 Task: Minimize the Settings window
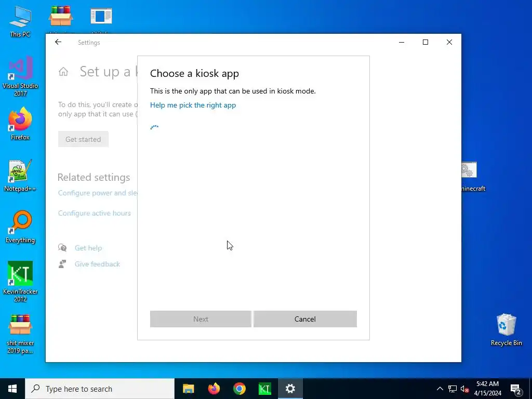pyautogui.click(x=402, y=42)
